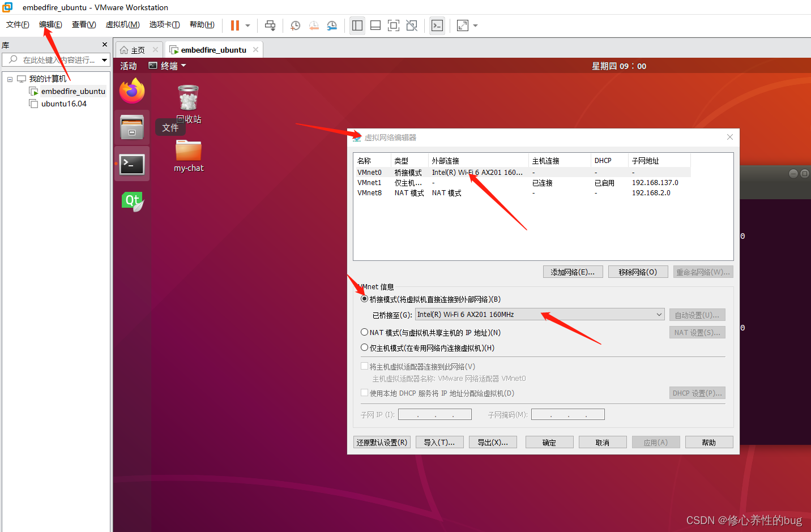Image resolution: width=811 pixels, height=532 pixels.
Task: Click the 导入(T)... button
Action: (x=439, y=442)
